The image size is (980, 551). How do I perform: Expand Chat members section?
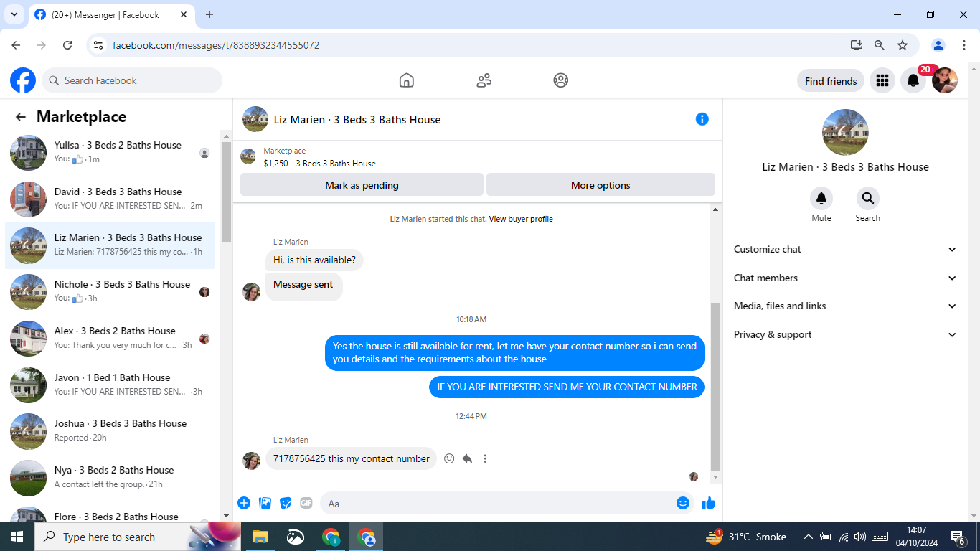coord(845,278)
